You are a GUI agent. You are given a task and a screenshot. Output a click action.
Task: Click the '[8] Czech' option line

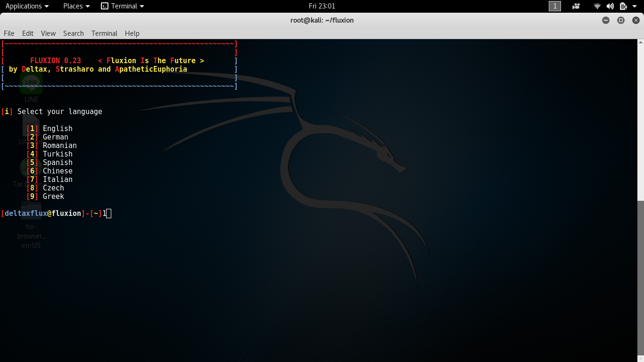click(45, 188)
